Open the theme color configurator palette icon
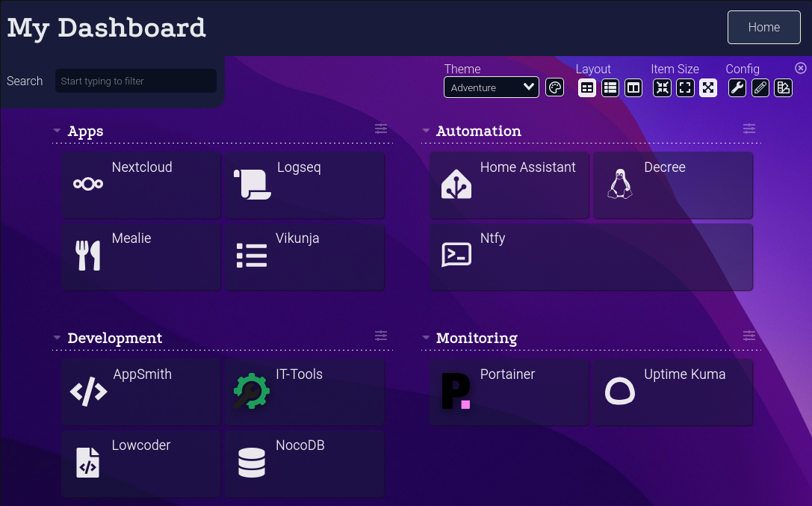 (x=554, y=87)
